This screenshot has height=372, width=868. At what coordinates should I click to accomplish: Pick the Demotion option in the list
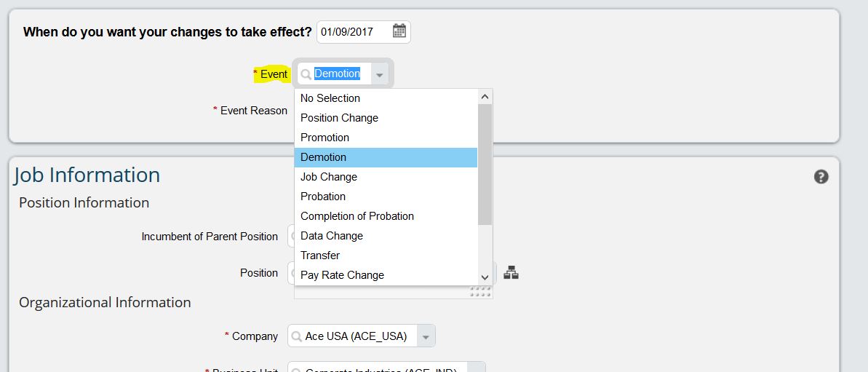tap(386, 157)
